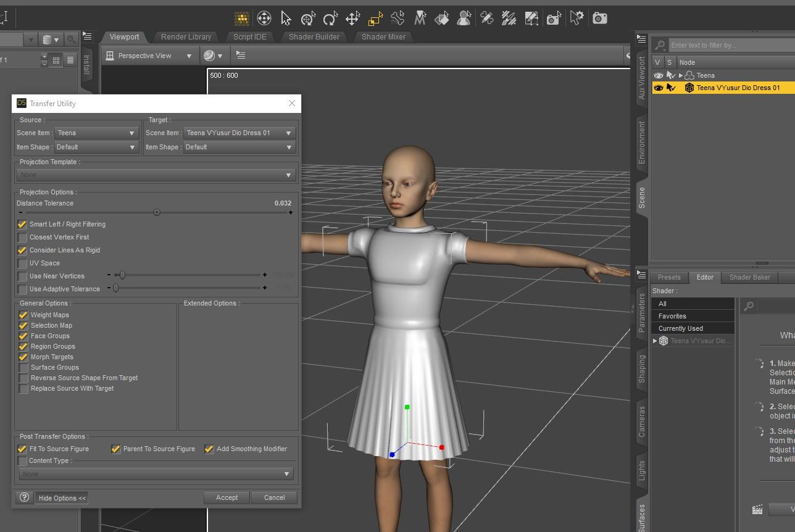
Task: Open the Shader Mixer tab
Action: click(x=383, y=37)
